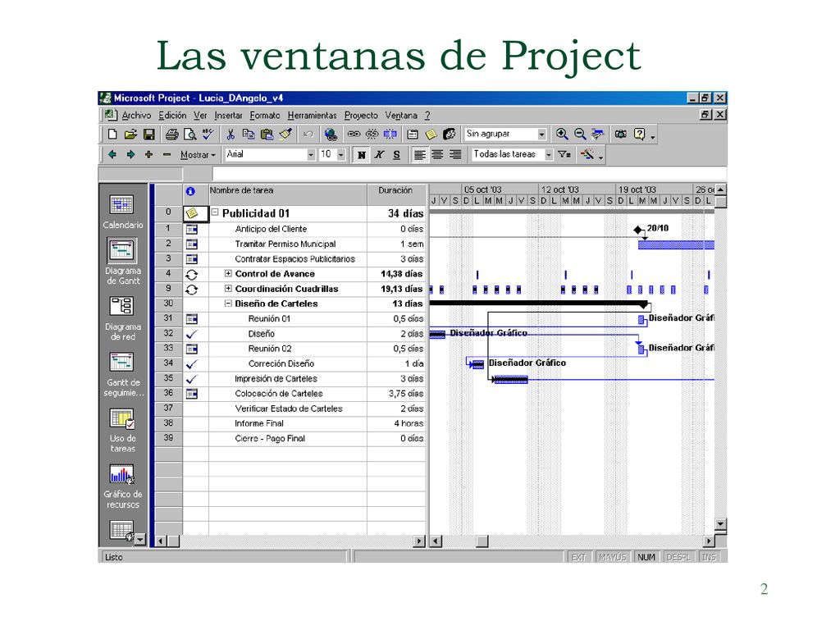Zoom in on the timescale
Screen dimensions: 840x630
(x=561, y=135)
